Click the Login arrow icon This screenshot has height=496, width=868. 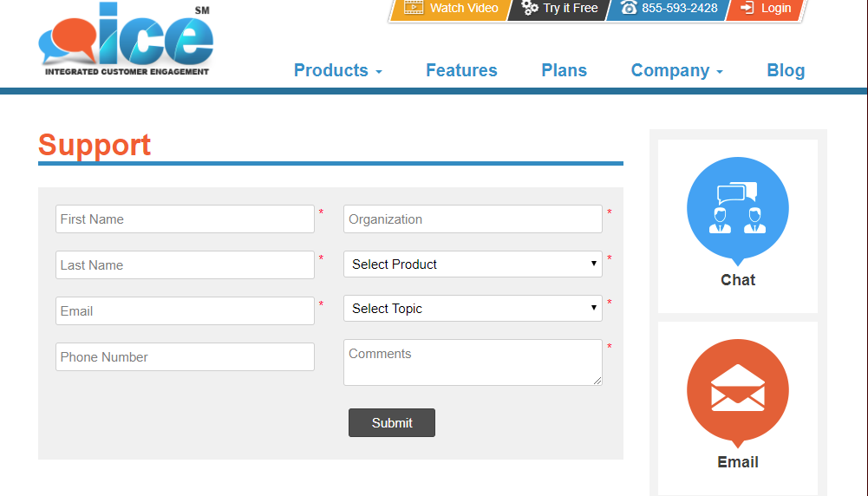click(747, 8)
